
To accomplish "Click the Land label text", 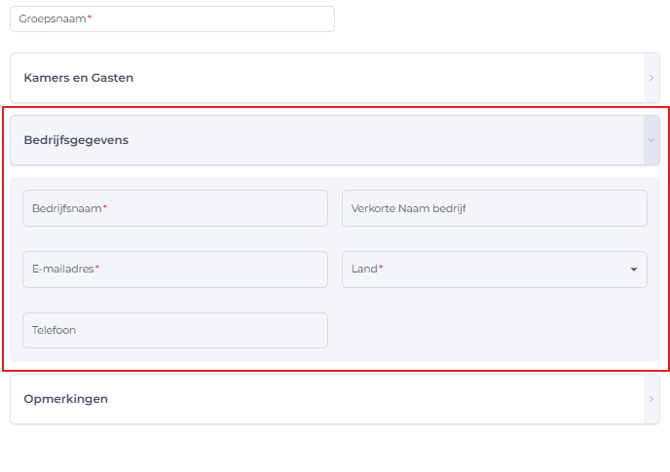I will pyautogui.click(x=364, y=270).
